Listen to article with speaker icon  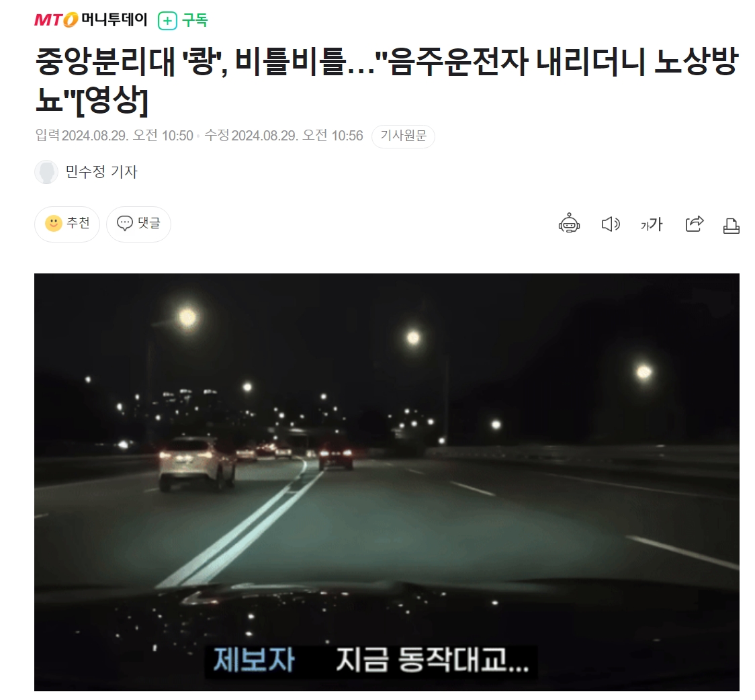(611, 224)
